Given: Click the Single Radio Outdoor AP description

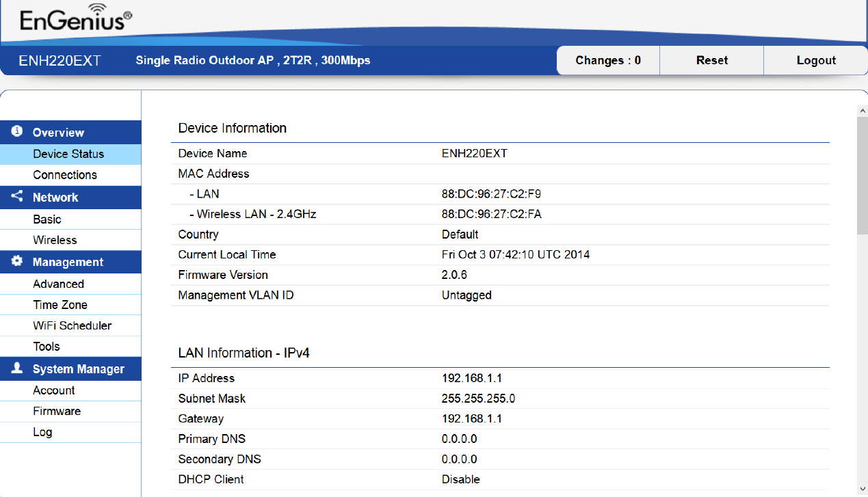Looking at the screenshot, I should [253, 60].
